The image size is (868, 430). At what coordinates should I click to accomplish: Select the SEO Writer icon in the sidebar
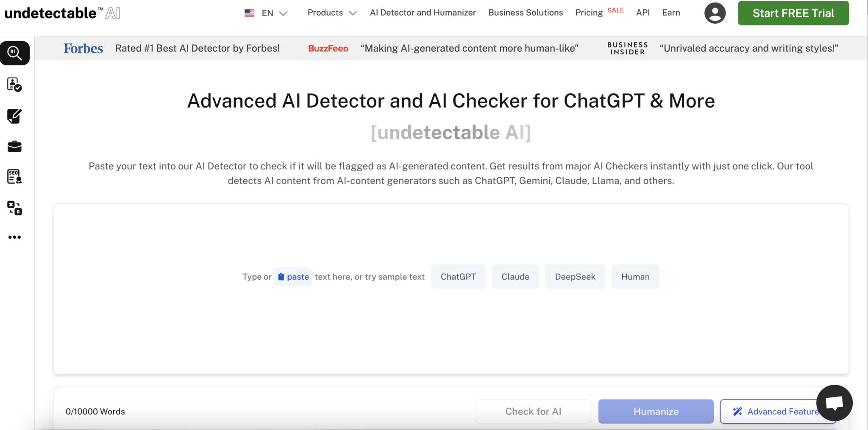click(x=14, y=177)
